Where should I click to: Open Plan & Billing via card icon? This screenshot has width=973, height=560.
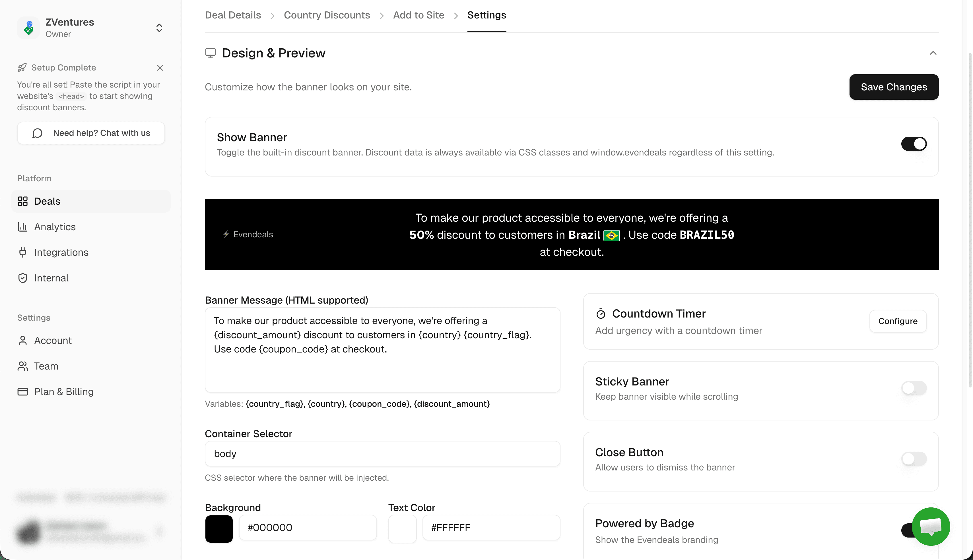22,391
